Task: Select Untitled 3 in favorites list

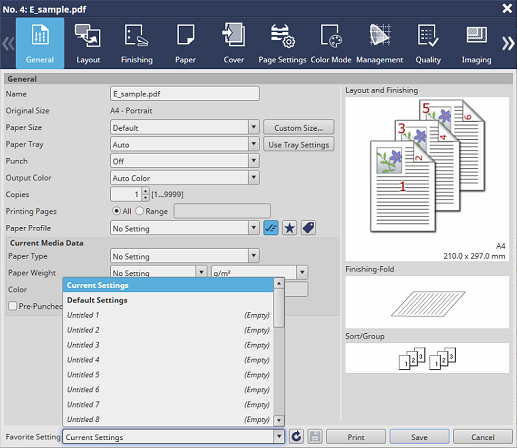Action: point(168,345)
